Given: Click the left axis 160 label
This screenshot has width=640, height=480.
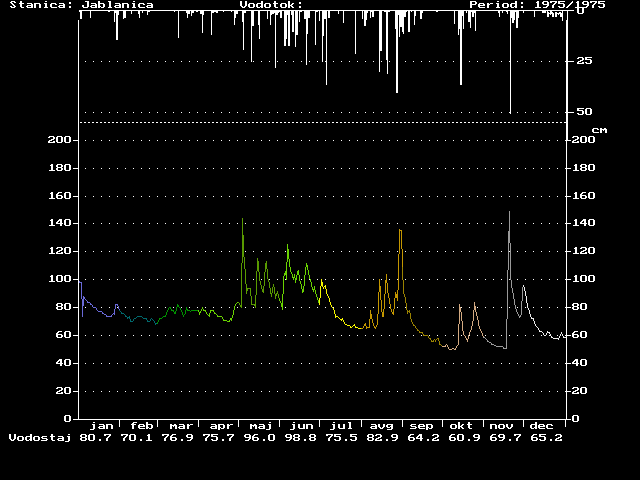Looking at the screenshot, I should click(60, 196).
